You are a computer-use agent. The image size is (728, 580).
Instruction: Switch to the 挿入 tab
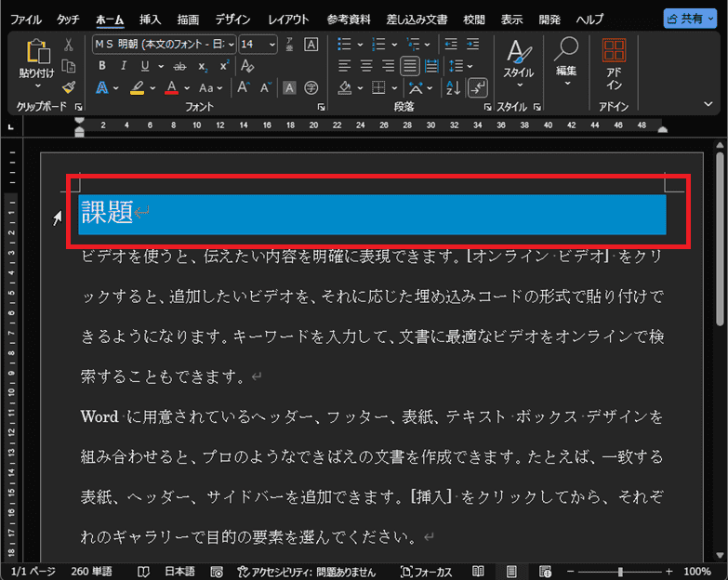pos(150,20)
